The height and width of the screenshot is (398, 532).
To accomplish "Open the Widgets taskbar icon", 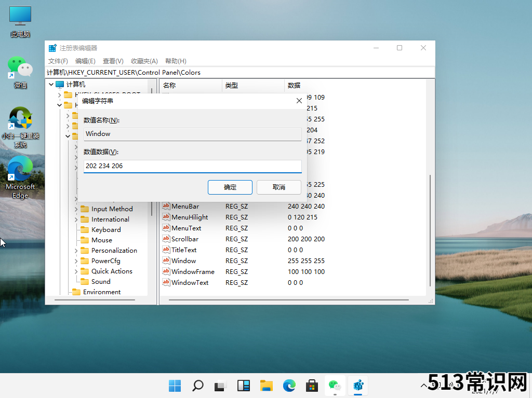I will [x=243, y=385].
